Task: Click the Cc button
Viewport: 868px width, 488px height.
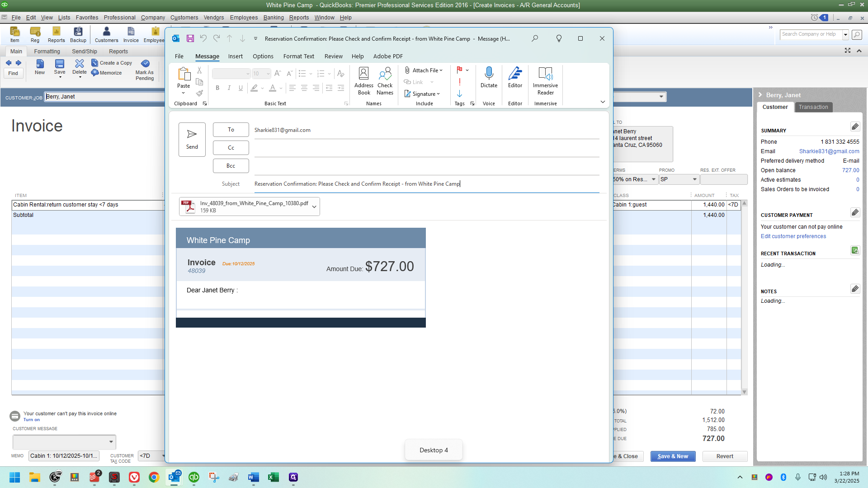Action: pos(231,148)
